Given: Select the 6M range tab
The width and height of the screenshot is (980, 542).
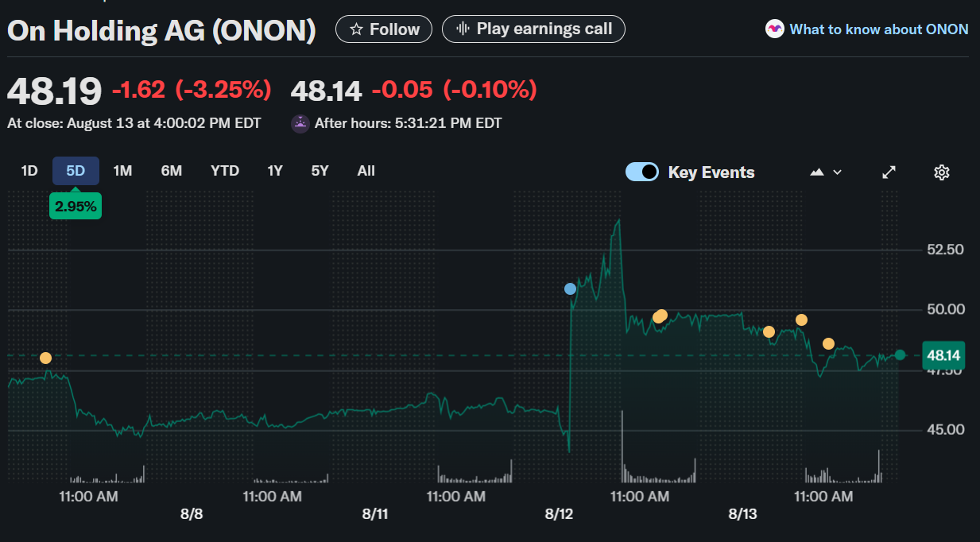Looking at the screenshot, I should (x=171, y=171).
